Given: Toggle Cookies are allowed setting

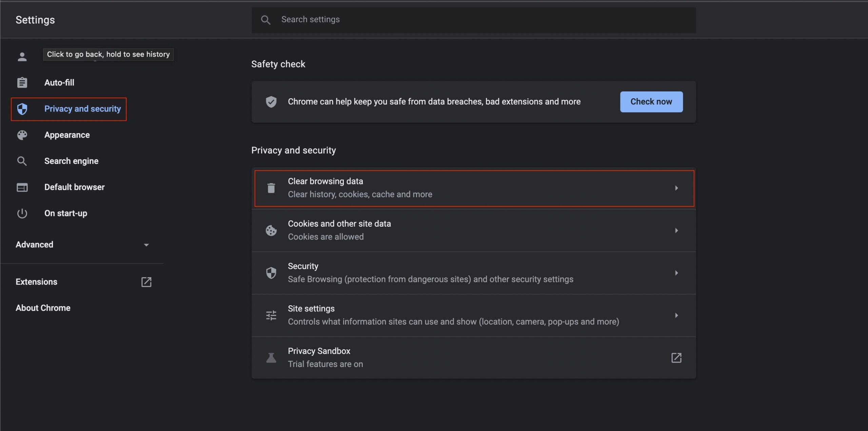Looking at the screenshot, I should (473, 231).
